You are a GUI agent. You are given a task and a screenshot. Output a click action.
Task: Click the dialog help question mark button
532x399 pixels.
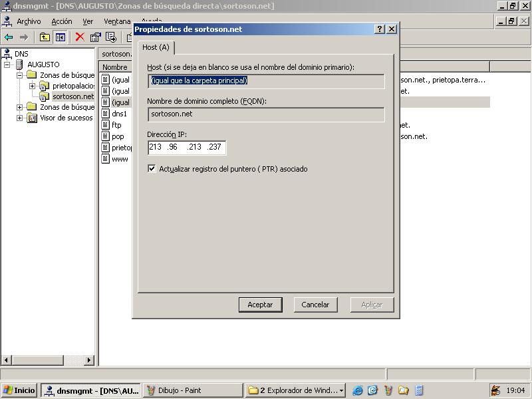[380, 29]
